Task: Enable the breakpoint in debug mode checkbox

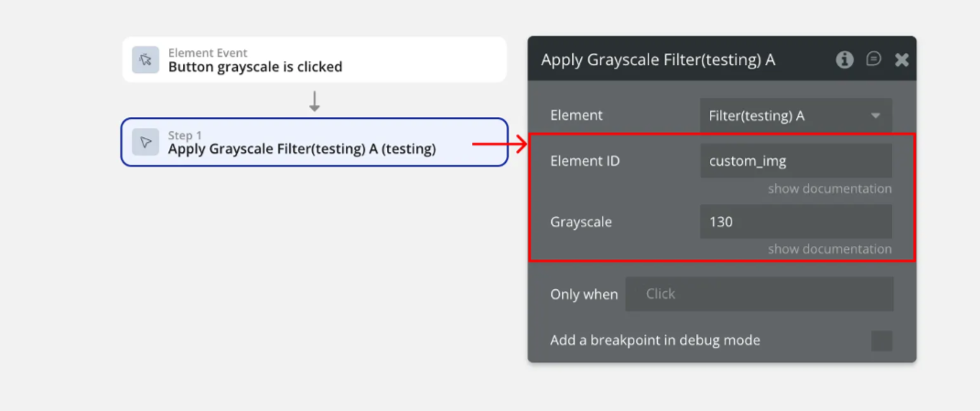Action: [881, 341]
